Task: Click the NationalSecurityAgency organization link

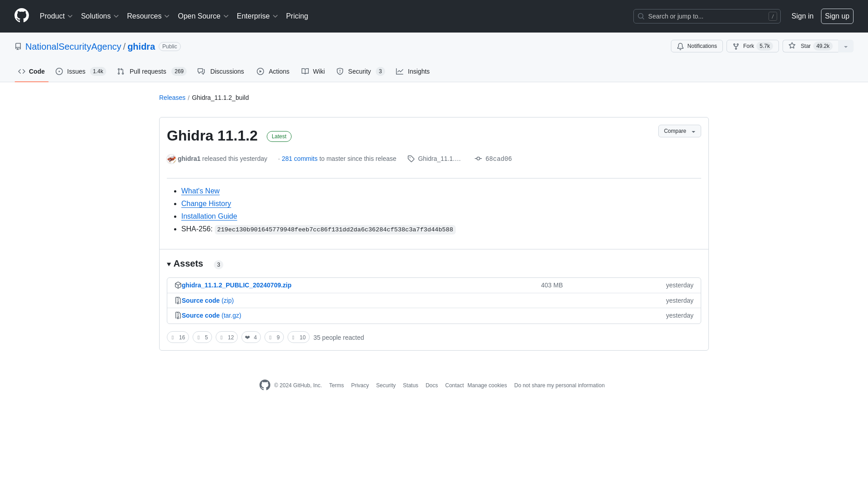Action: (x=73, y=47)
